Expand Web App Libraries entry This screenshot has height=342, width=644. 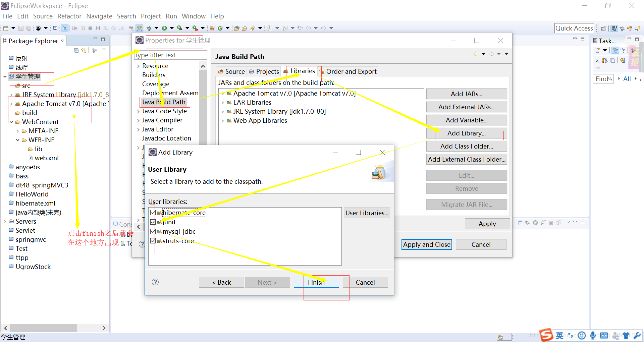tap(223, 121)
